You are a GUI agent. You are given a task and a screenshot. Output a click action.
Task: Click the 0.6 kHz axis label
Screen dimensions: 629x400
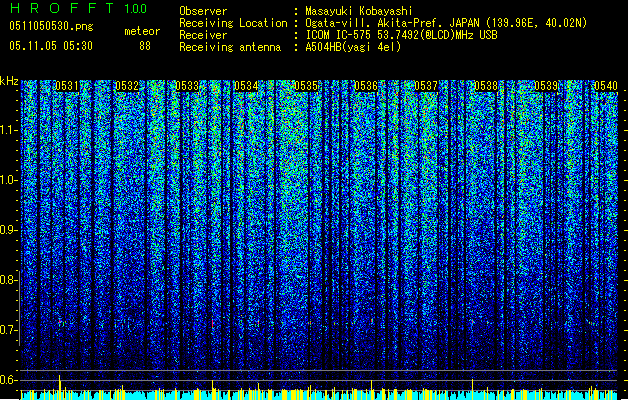(8, 380)
